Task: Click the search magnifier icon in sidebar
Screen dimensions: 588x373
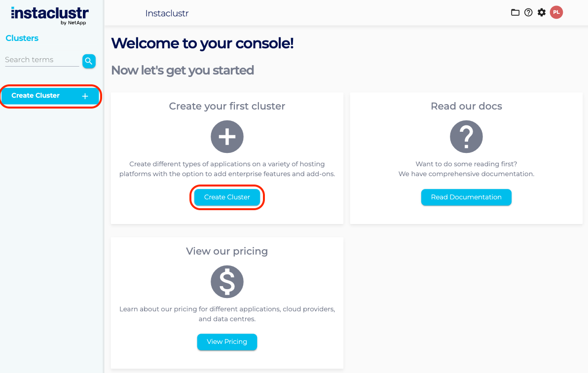Action: coord(89,61)
